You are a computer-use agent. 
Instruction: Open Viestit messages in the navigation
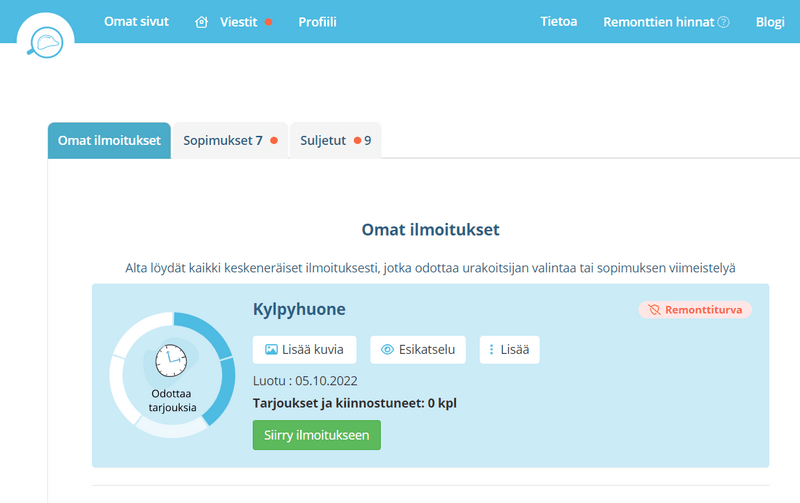238,22
